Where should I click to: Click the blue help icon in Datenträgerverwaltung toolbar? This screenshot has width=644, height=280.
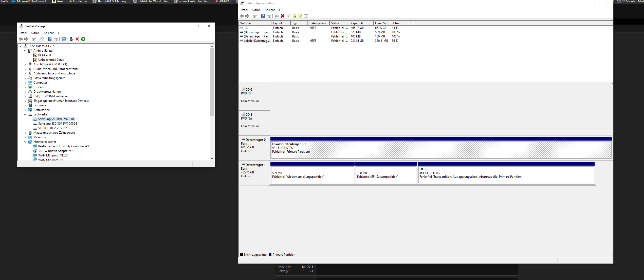[263, 16]
